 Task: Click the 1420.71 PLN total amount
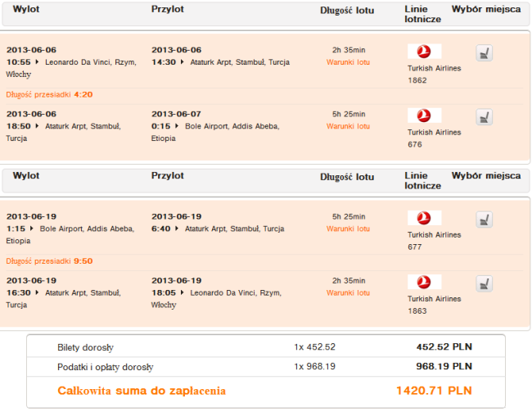click(x=434, y=391)
